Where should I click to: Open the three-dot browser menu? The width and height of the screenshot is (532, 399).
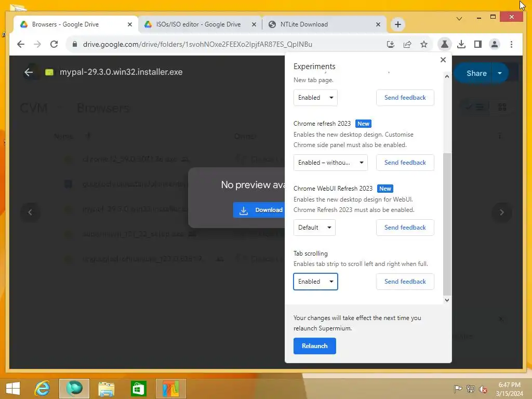(511, 44)
